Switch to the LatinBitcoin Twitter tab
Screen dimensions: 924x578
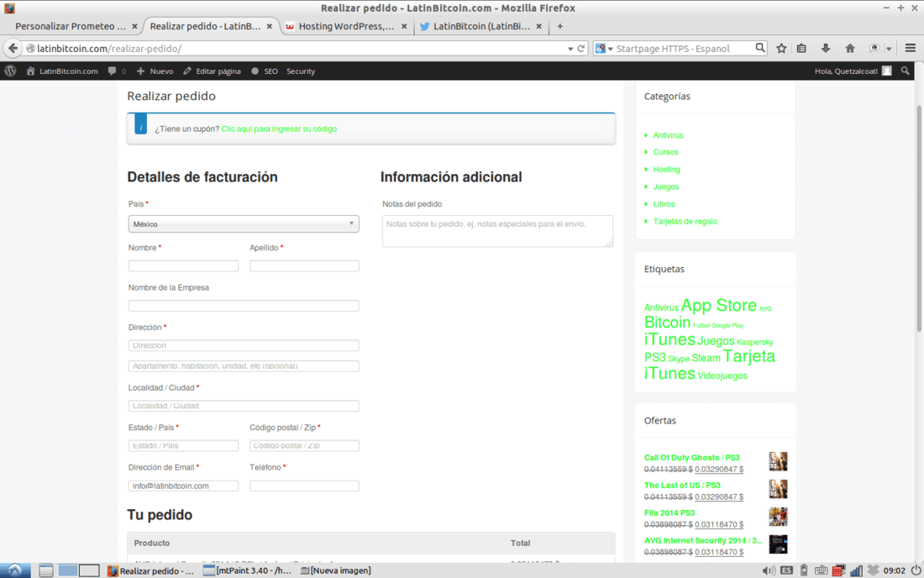(480, 26)
